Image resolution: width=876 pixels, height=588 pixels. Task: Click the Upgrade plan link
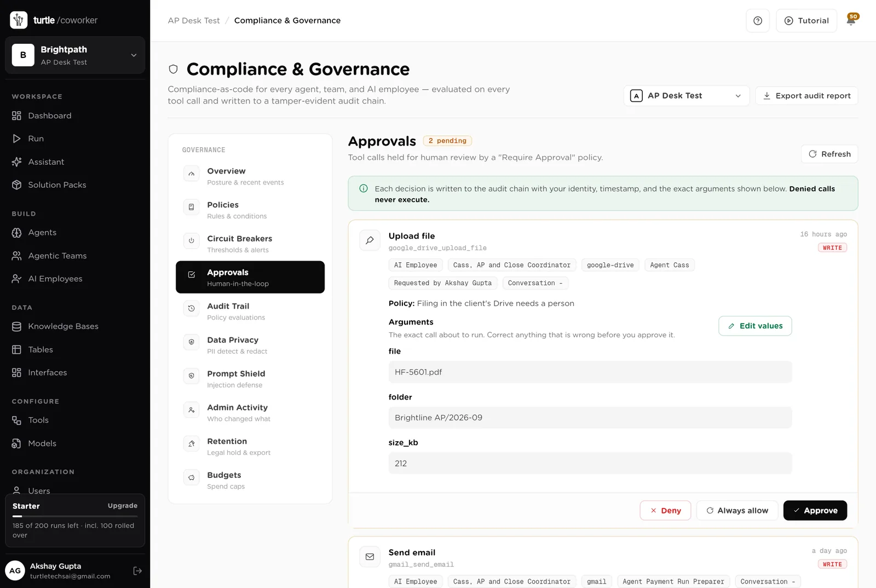(x=123, y=506)
